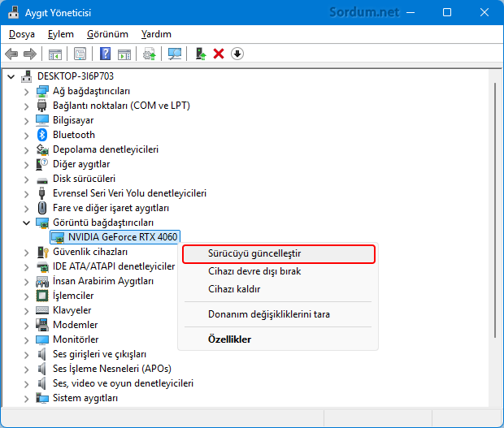The image size is (504, 428).
Task: Click the vertical scrollbar up arrow
Action: click(x=496, y=76)
